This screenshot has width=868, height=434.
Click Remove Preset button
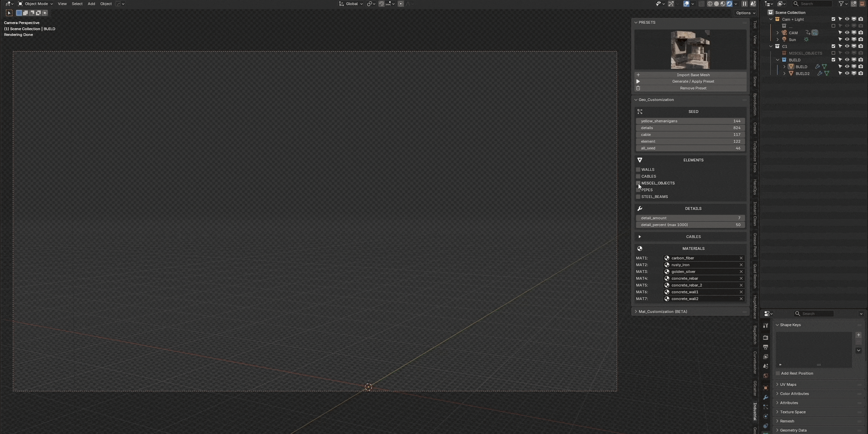(690, 88)
